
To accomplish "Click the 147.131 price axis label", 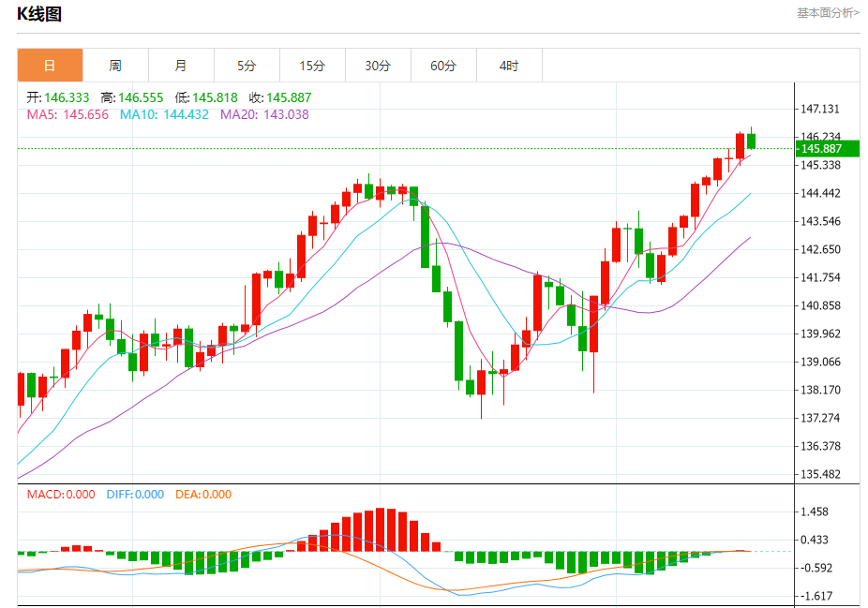I will tap(820, 109).
